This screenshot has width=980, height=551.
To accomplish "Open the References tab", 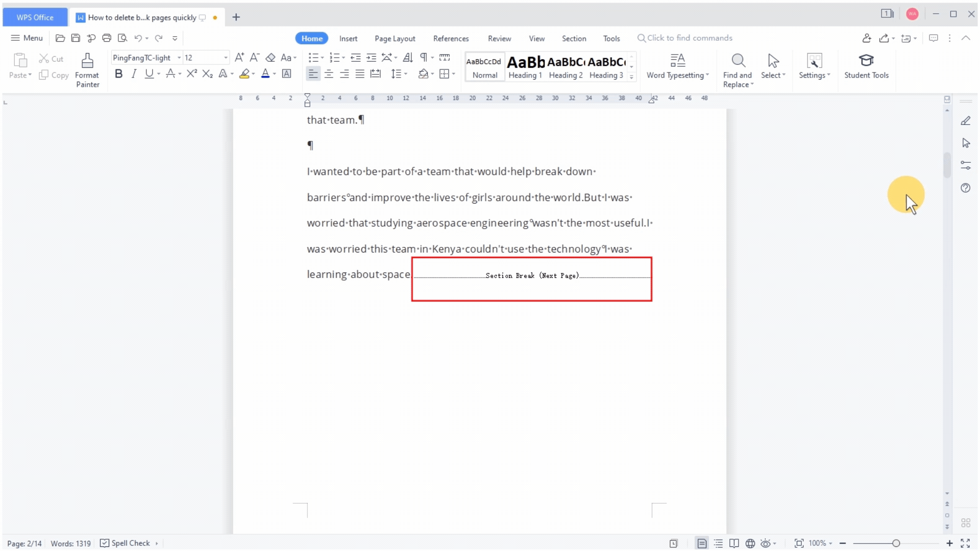I will click(x=451, y=38).
